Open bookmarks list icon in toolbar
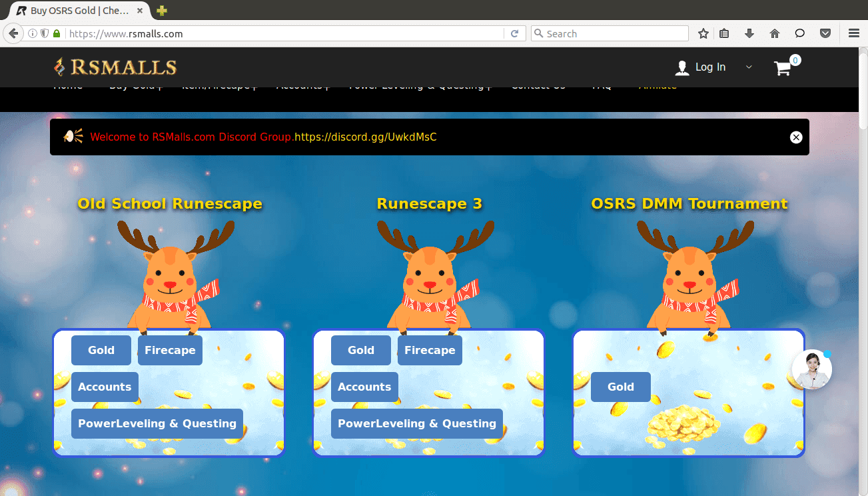Image resolution: width=868 pixels, height=496 pixels. [x=725, y=33]
